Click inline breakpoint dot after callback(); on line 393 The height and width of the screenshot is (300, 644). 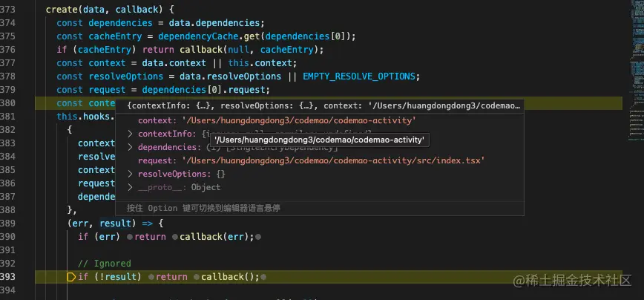(263, 278)
